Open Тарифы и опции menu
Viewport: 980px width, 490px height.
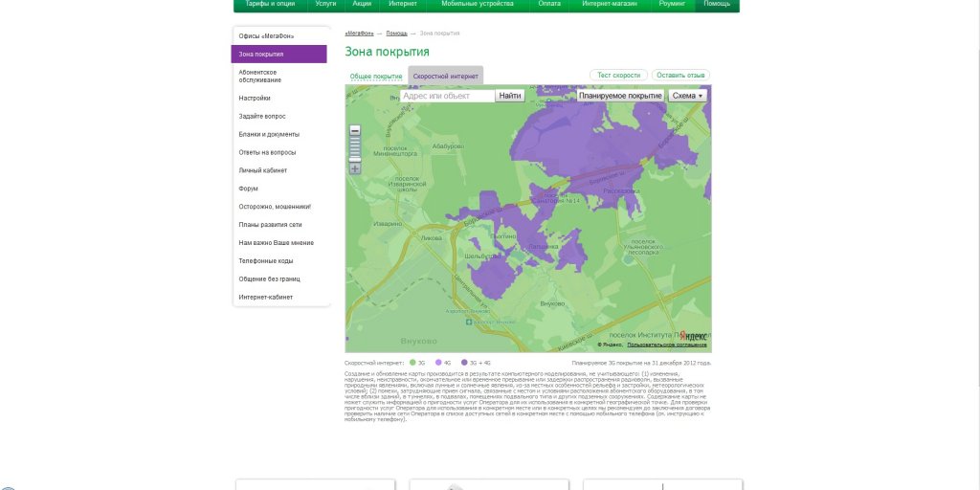[x=270, y=4]
